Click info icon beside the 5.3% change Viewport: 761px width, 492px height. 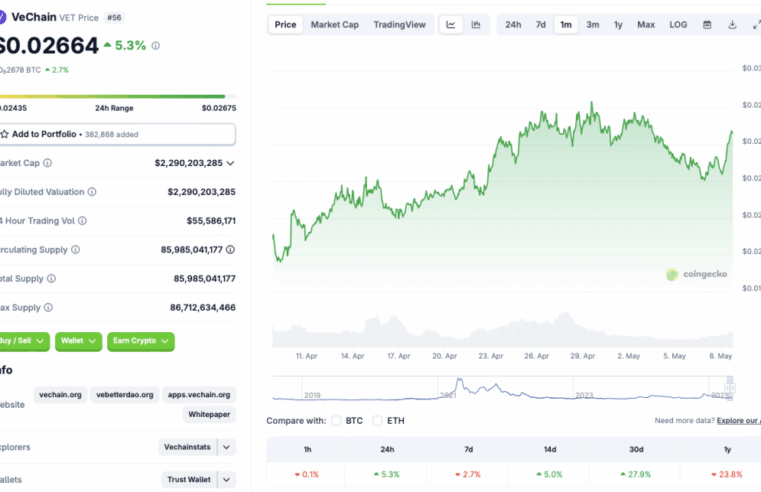click(x=155, y=46)
